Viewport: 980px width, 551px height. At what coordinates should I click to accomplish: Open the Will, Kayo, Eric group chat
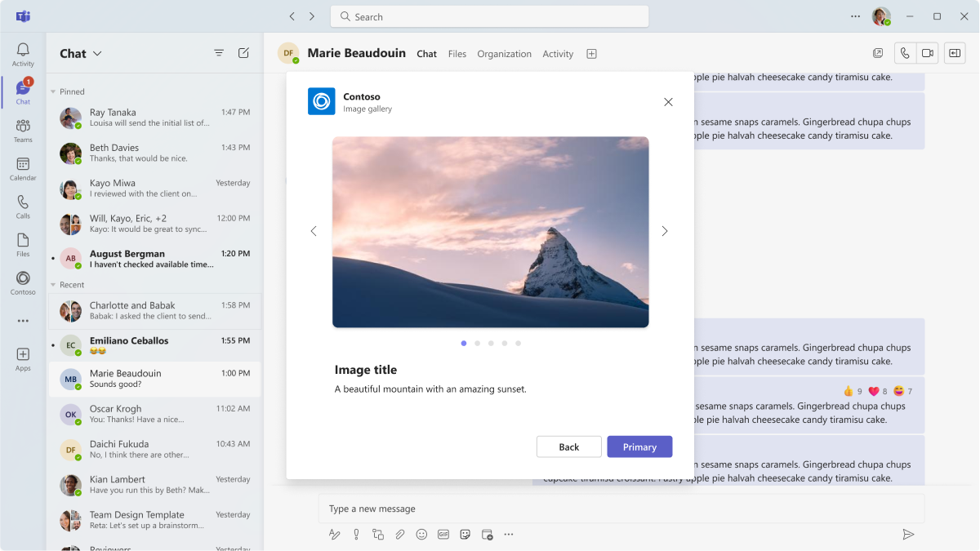pyautogui.click(x=155, y=224)
